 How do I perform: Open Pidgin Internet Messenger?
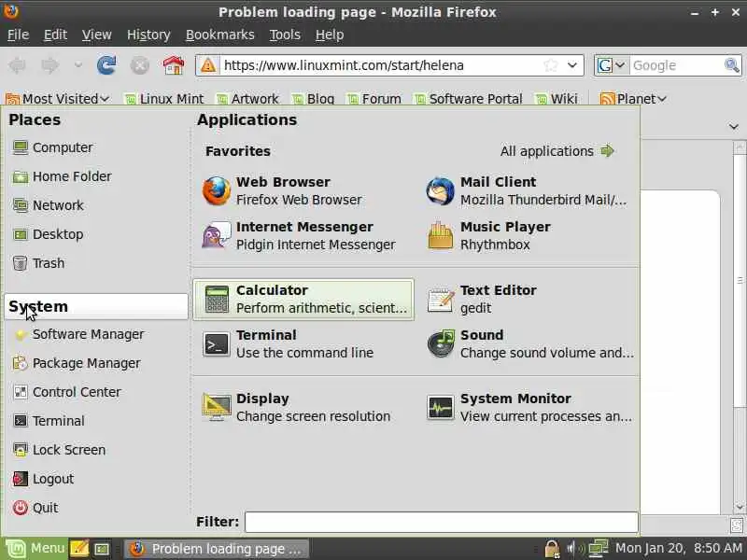pos(303,236)
